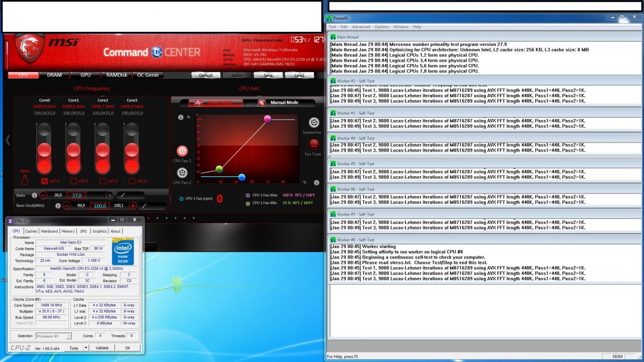644x362 pixels.
Task: Open the Caches tab in CPU-Z
Action: (31, 231)
